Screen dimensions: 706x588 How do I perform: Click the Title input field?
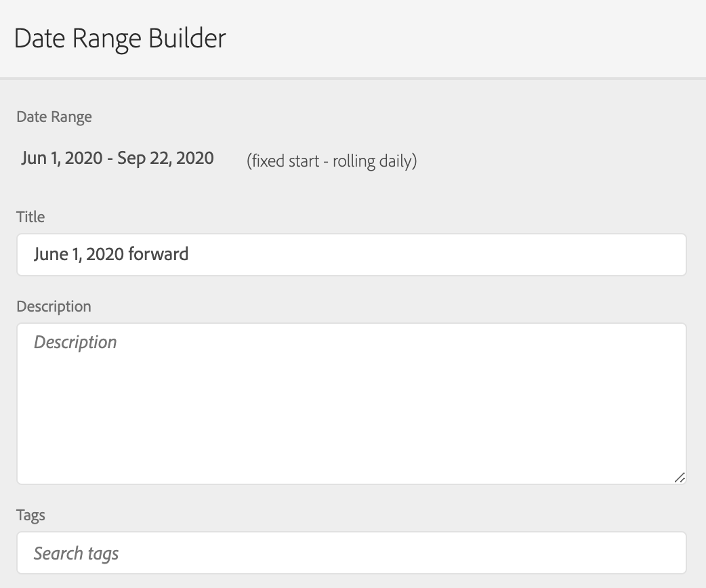click(x=351, y=255)
